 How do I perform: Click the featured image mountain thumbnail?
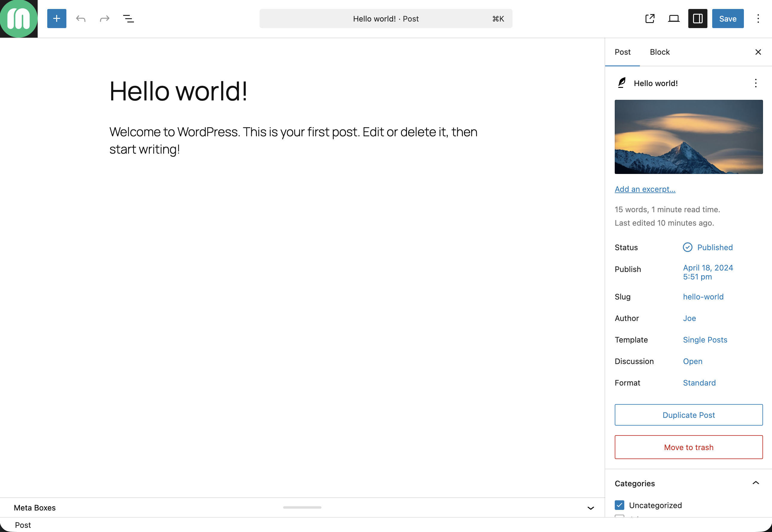tap(689, 137)
